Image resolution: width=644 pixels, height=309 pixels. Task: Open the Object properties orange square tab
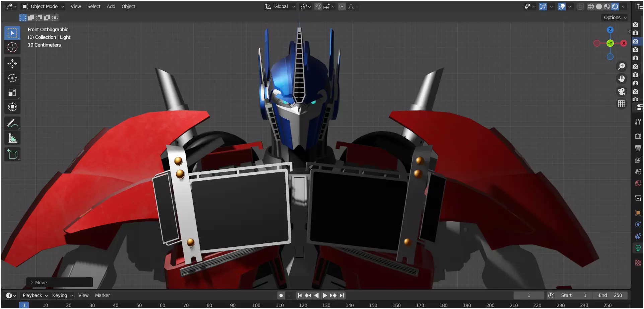[x=638, y=213]
